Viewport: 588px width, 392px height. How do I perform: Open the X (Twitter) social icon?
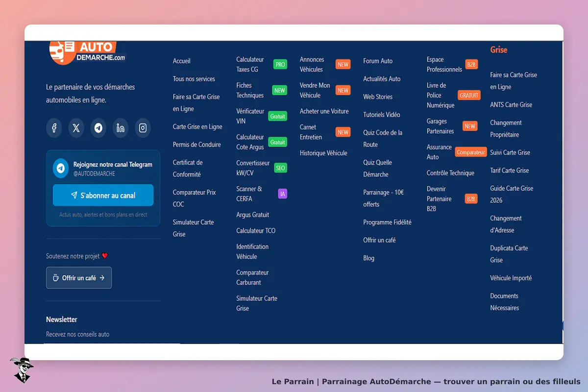click(x=76, y=128)
